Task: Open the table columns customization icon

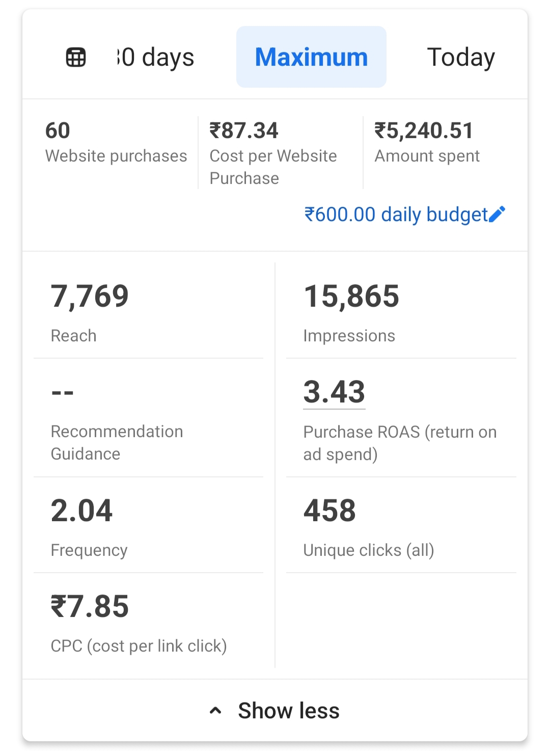Action: [x=76, y=57]
